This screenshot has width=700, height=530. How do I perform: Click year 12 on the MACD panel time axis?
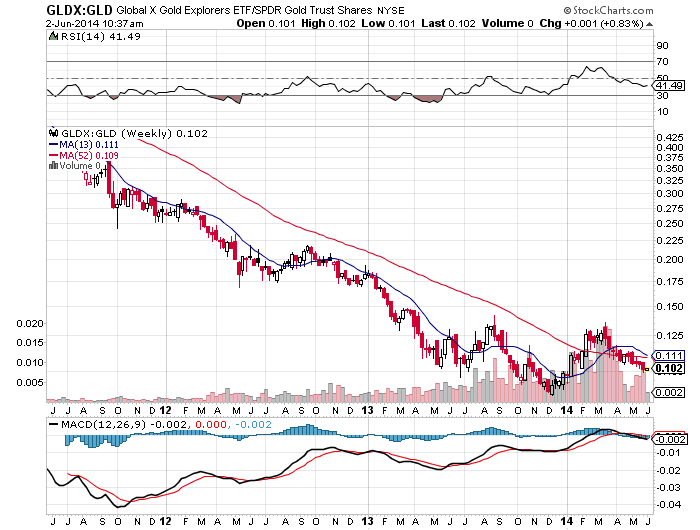pos(166,521)
